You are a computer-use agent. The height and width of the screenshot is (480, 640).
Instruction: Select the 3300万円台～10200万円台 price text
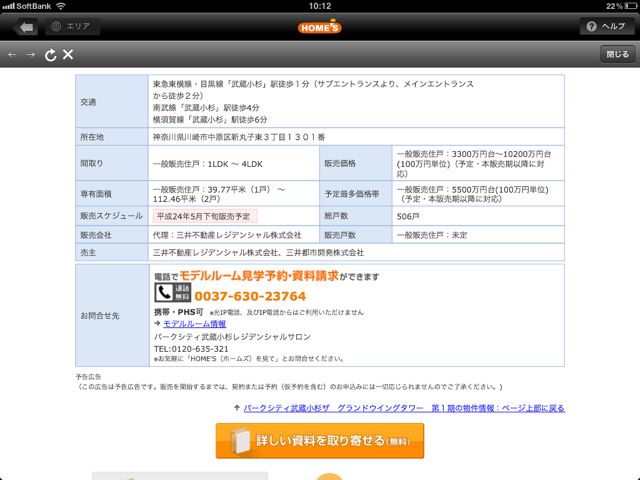(x=501, y=154)
